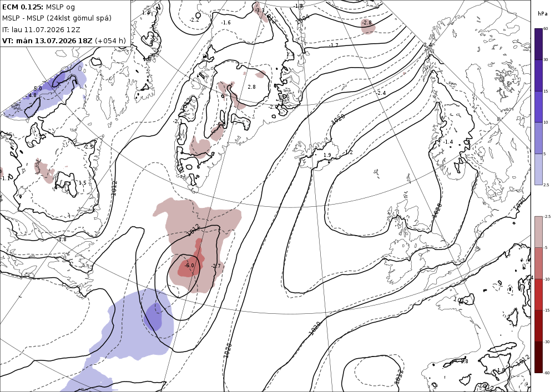Click the '-1.7' value label
This screenshot has height=392, width=555.
coord(334,45)
